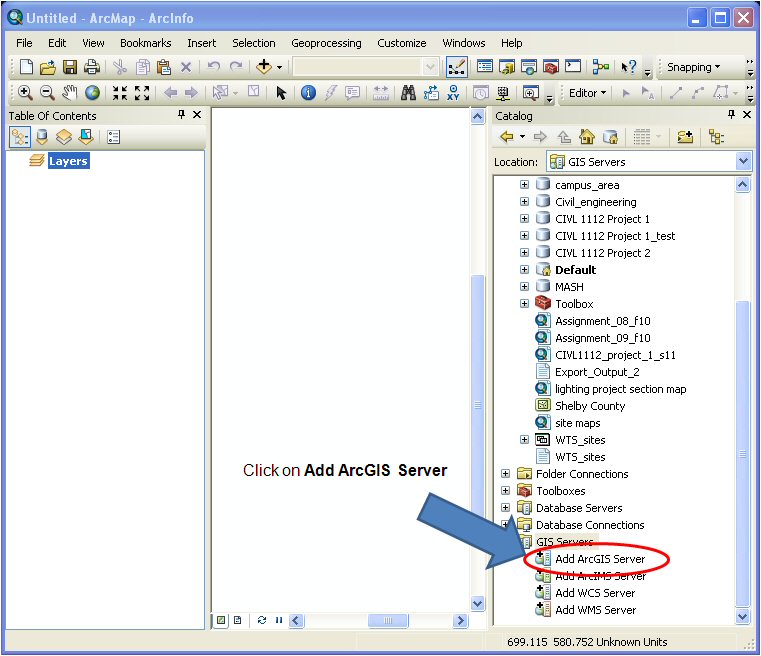
Task: Select the Zoom In tool
Action: click(x=25, y=92)
